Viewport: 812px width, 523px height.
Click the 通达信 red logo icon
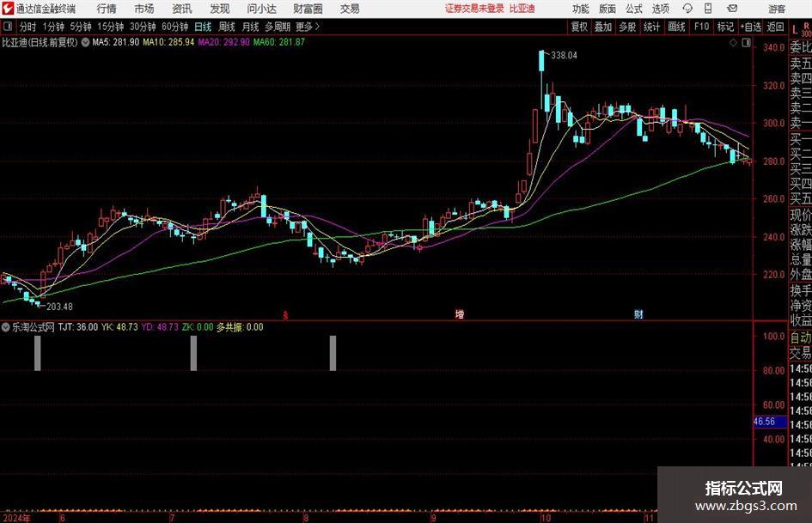pyautogui.click(x=8, y=9)
